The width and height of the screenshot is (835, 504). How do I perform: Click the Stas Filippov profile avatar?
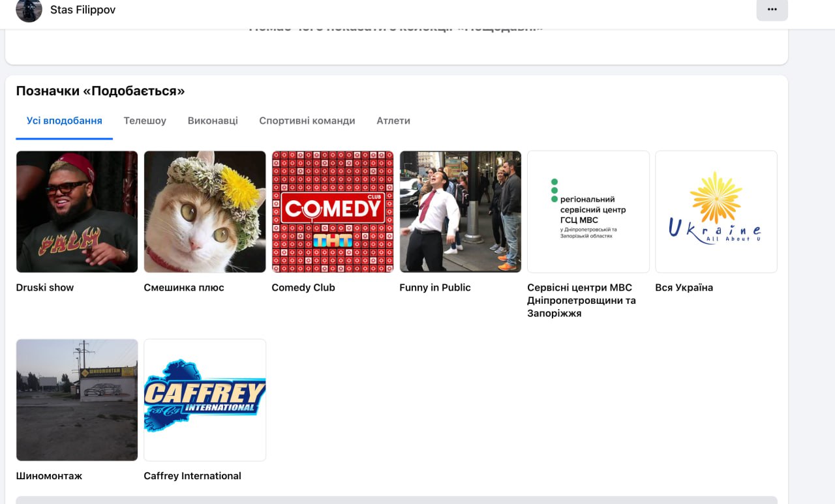click(x=29, y=10)
